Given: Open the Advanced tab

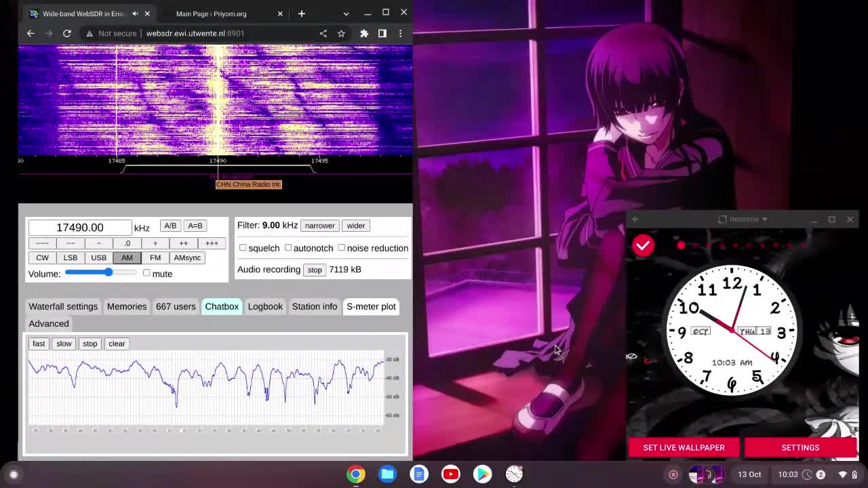Looking at the screenshot, I should pos(49,323).
